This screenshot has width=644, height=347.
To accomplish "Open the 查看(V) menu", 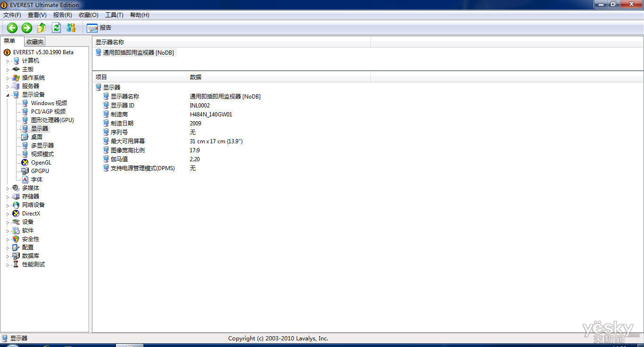I will point(37,15).
